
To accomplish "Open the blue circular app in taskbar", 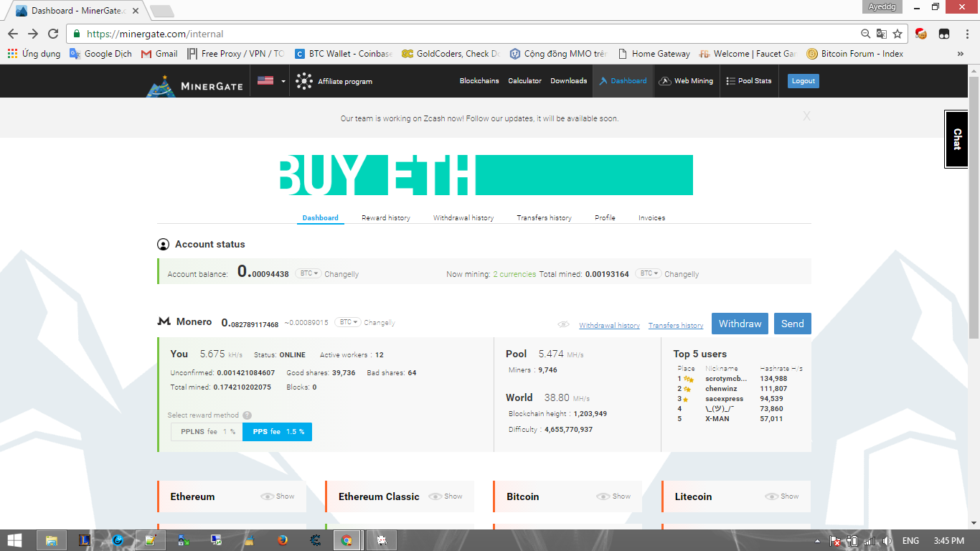I will click(118, 540).
